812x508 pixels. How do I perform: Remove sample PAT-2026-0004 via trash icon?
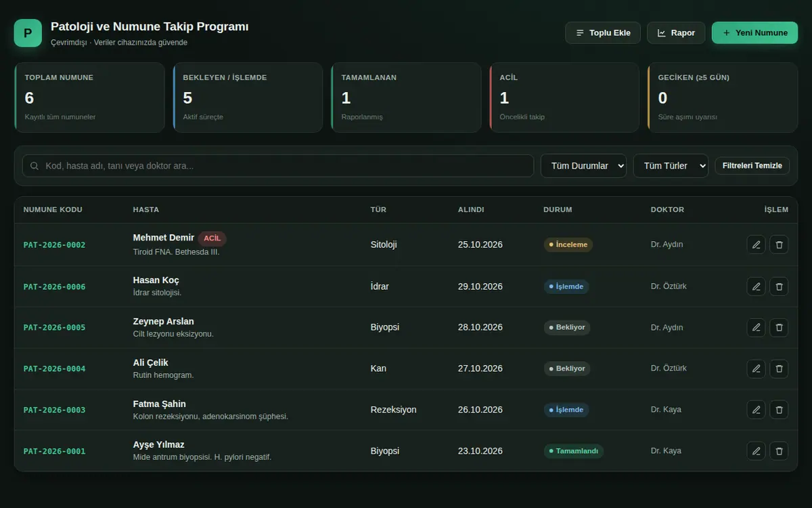pyautogui.click(x=779, y=368)
